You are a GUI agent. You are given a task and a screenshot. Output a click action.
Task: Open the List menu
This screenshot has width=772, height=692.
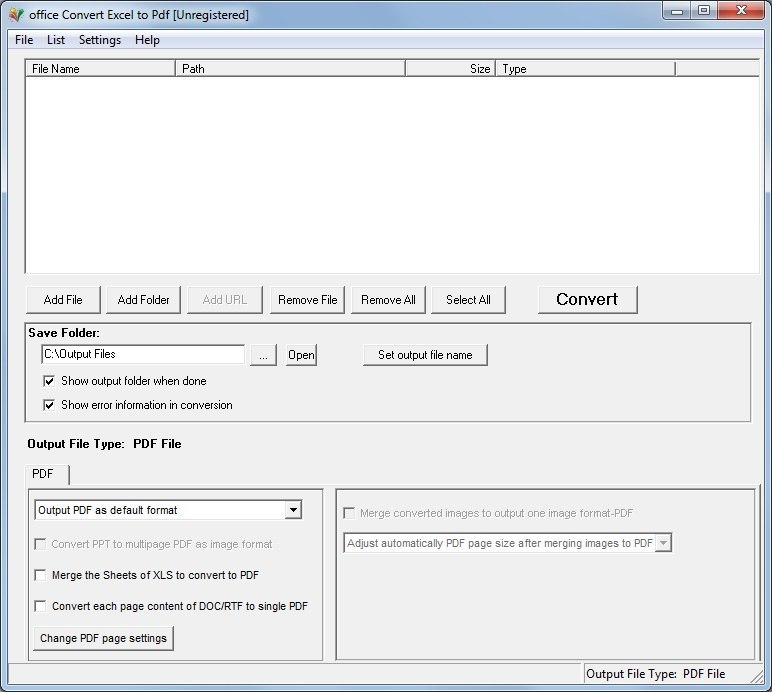pos(56,40)
